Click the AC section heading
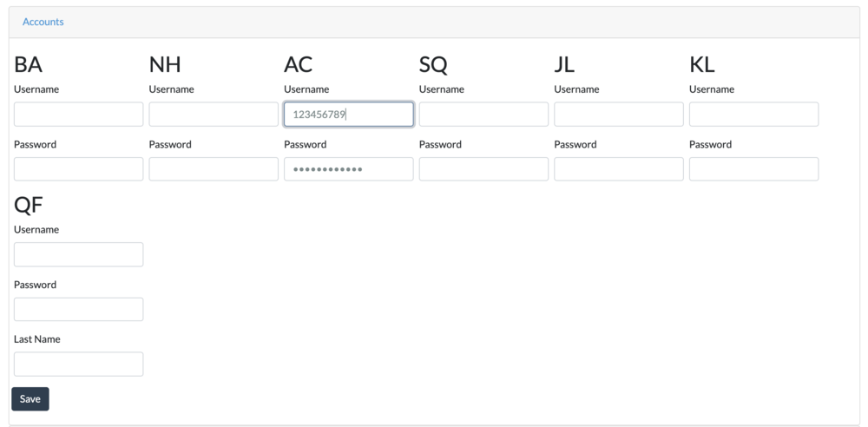This screenshot has height=427, width=868. [298, 64]
